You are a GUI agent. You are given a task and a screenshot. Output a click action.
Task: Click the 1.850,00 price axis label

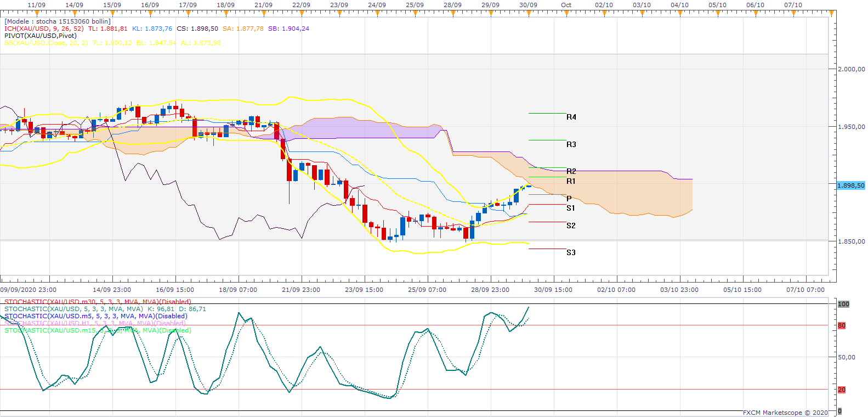pos(852,241)
